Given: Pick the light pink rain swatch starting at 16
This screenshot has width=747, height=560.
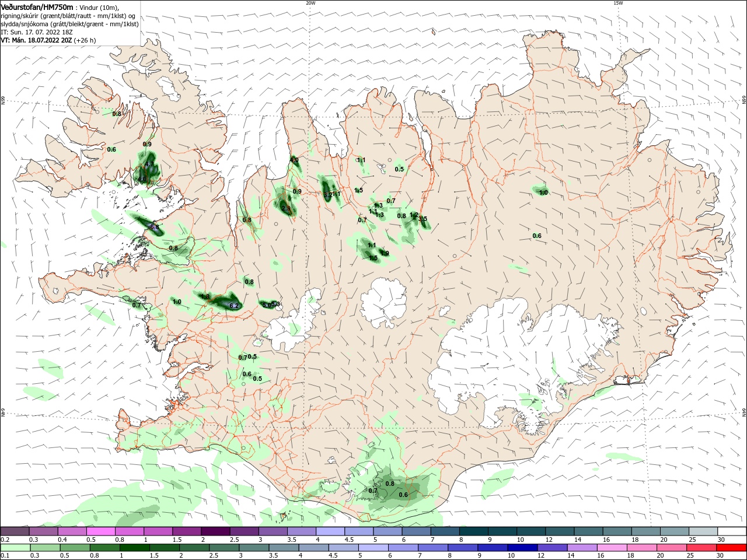Looking at the screenshot, I should click(x=612, y=548).
